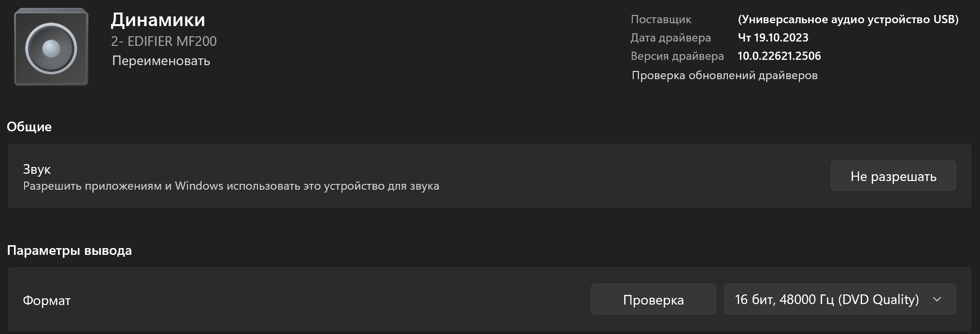Select the driver date "Чт 19.10.2023"
Image resolution: width=980 pixels, height=334 pixels.
click(773, 38)
